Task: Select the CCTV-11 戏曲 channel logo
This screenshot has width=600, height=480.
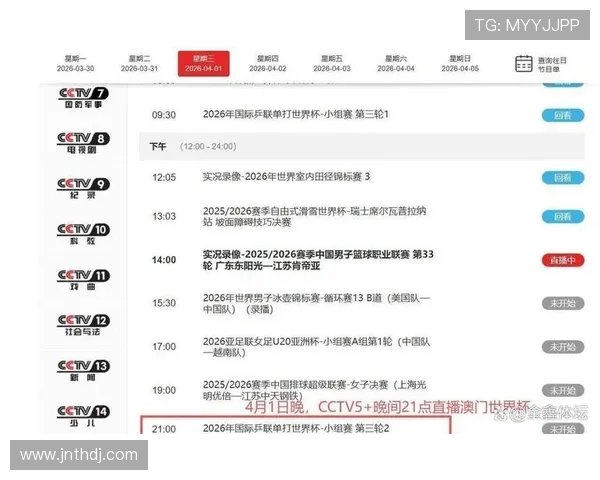Action: tap(83, 279)
